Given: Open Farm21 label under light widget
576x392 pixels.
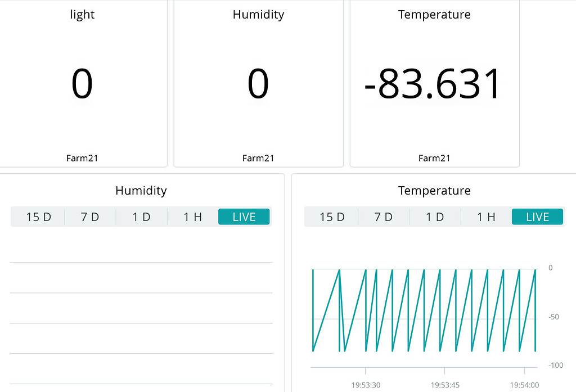Looking at the screenshot, I should point(82,158).
